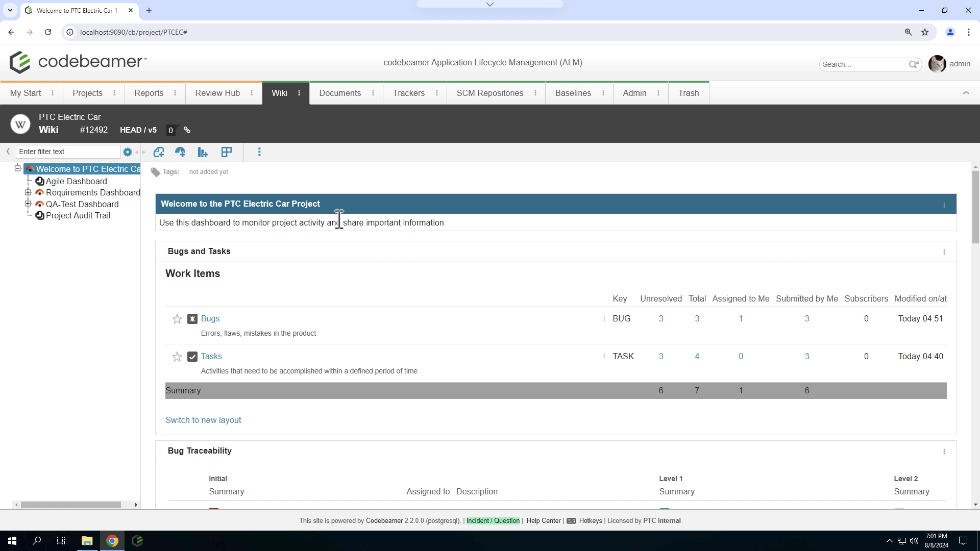This screenshot has width=980, height=551.
Task: Expand the QA-Test Dashboard tree node
Action: (29, 204)
